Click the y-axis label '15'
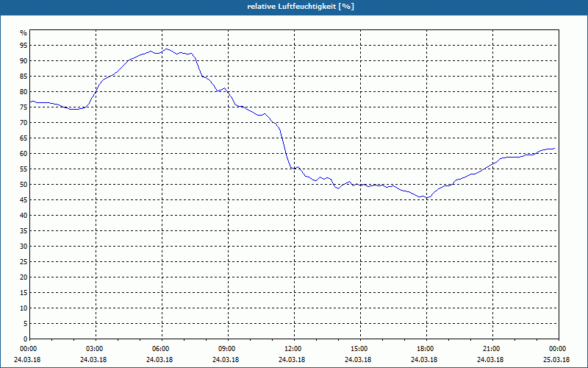The image size is (588, 368). 24,293
